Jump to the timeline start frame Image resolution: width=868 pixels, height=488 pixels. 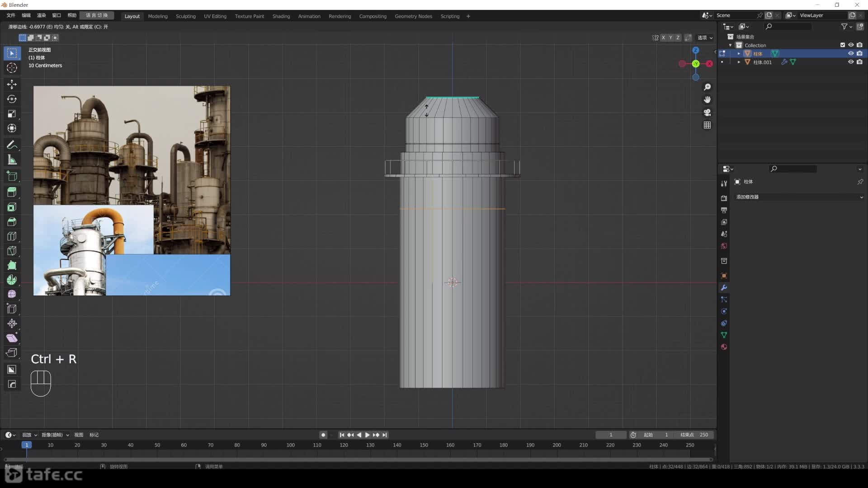pyautogui.click(x=342, y=435)
